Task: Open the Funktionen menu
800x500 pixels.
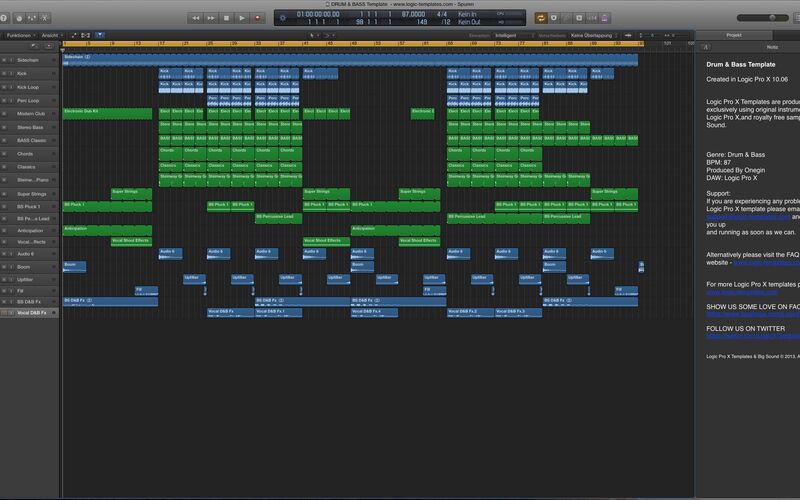Action: tap(19, 35)
